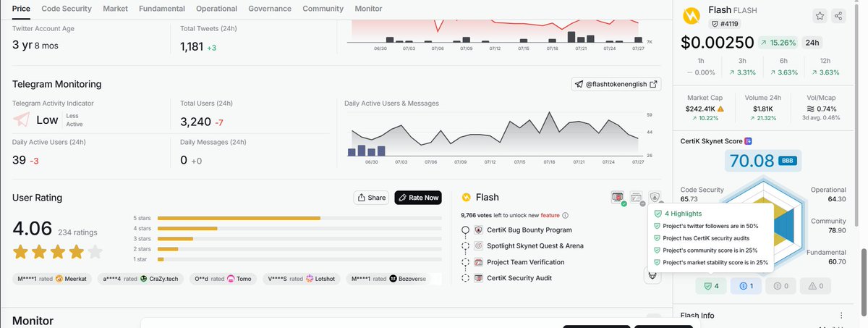Open the 4 highlights green shield chip
Image resolution: width=868 pixels, height=328 pixels.
pos(711,286)
